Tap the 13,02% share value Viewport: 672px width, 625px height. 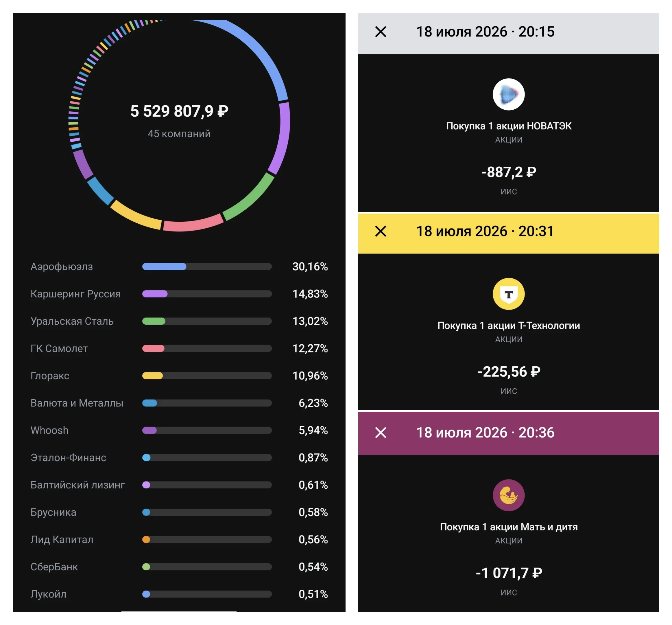pyautogui.click(x=310, y=321)
